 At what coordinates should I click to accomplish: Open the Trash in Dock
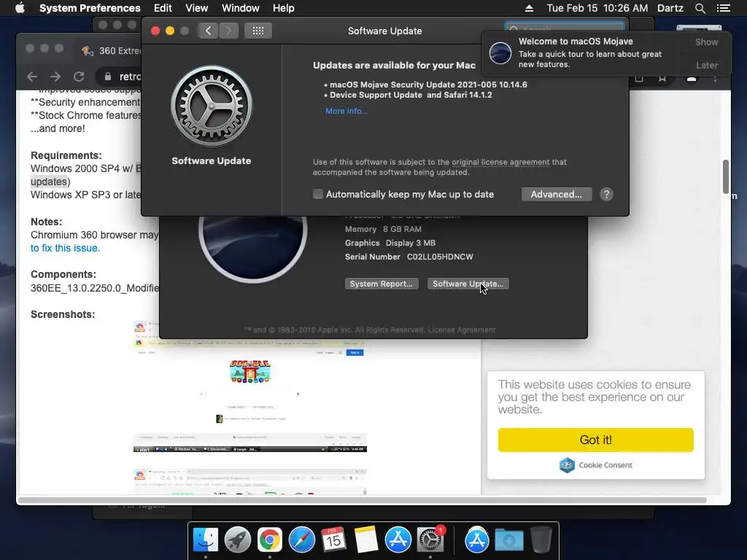point(541,540)
